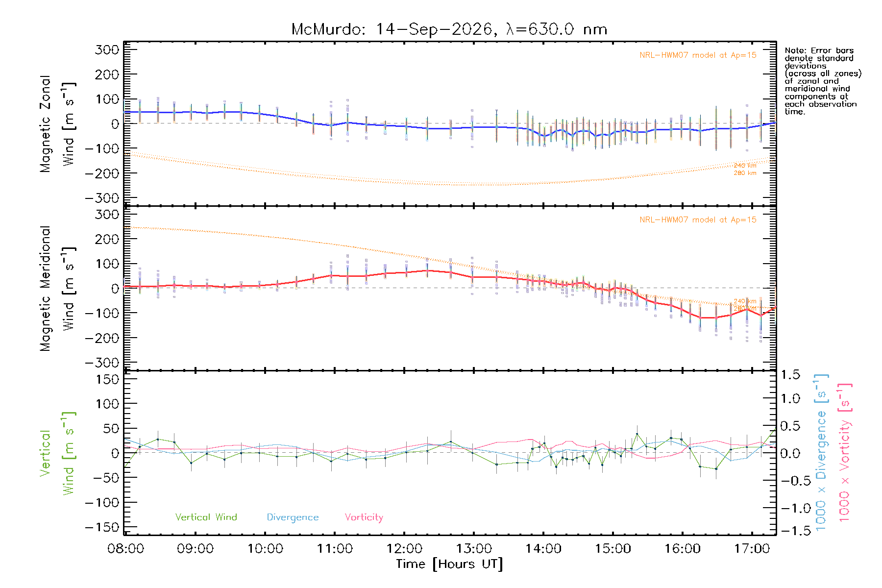Click the 240 km label in zonal panel

click(x=745, y=166)
